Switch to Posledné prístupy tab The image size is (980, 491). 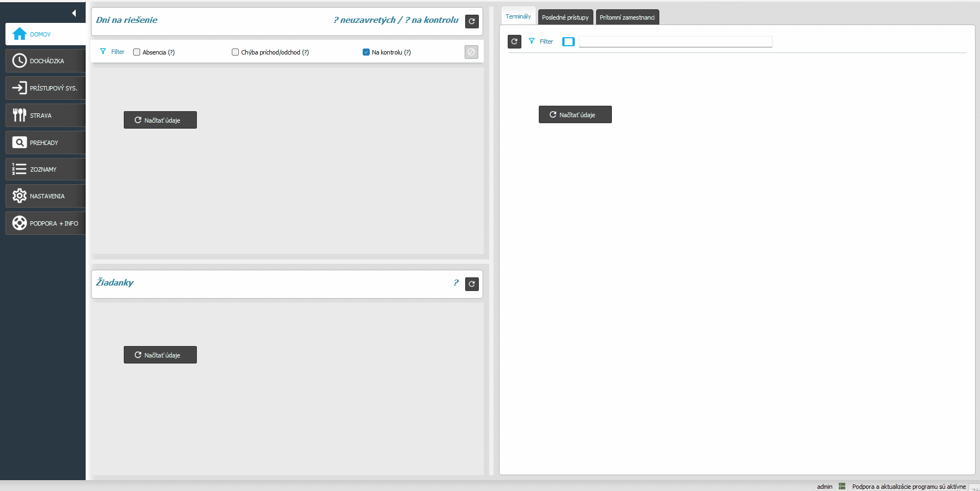tap(565, 17)
